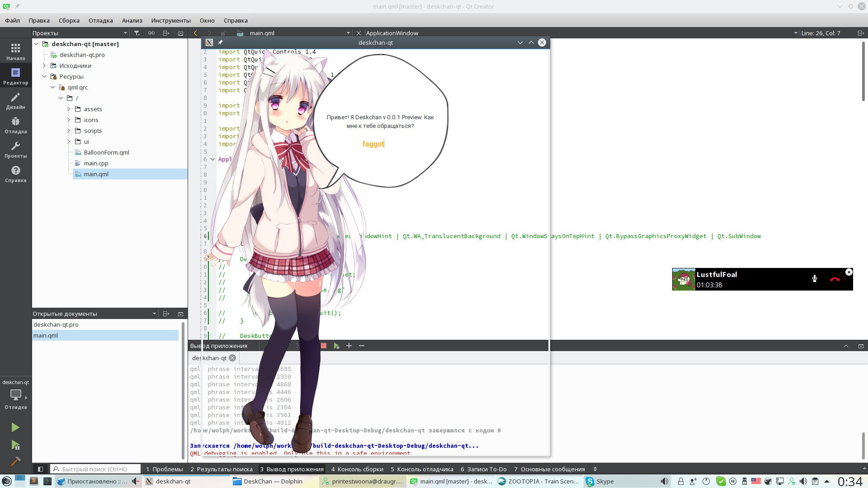The image size is (868, 488).
Task: Open Справка help mode in sidebar
Action: (x=16, y=174)
